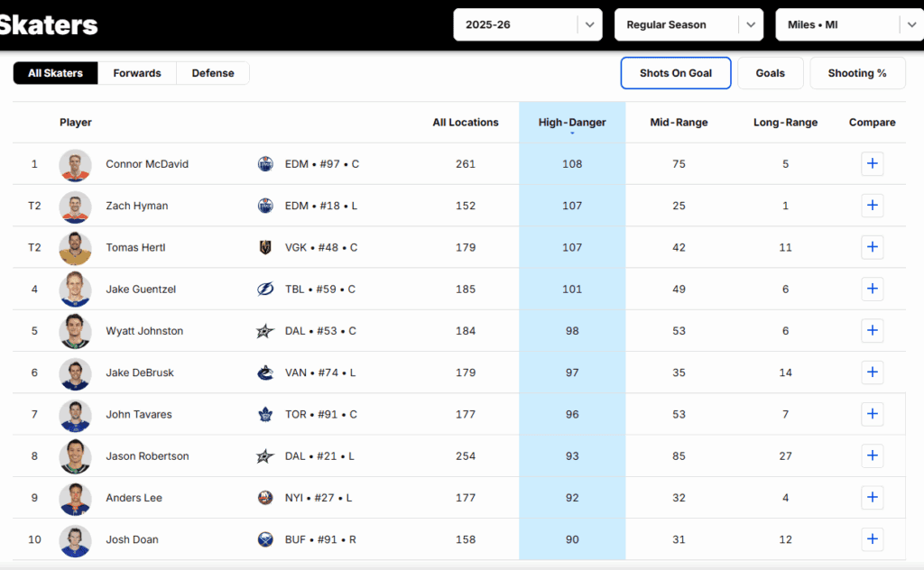Image resolution: width=924 pixels, height=570 pixels.
Task: Click the Edmonton Oilers logo beside Connor McDavid
Action: [x=265, y=164]
